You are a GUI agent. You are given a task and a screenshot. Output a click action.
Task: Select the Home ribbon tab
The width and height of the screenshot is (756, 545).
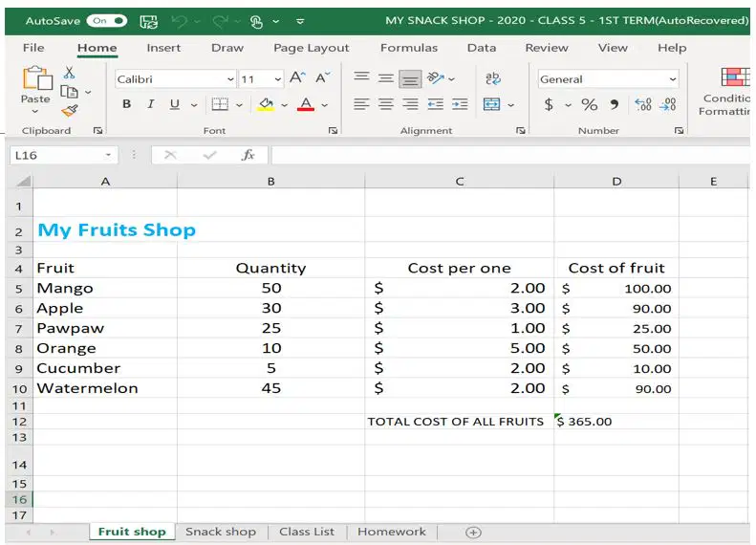click(x=97, y=48)
